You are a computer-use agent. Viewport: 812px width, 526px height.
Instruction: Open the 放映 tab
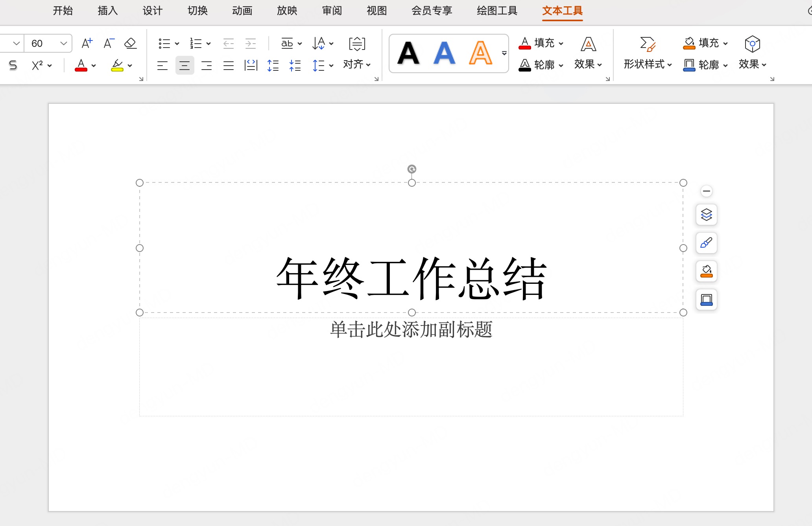(287, 11)
